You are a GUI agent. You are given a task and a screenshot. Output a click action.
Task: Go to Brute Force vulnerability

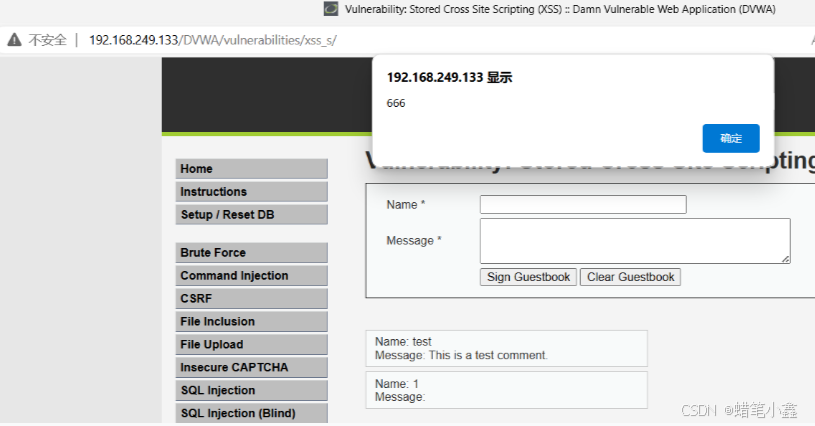tap(252, 252)
